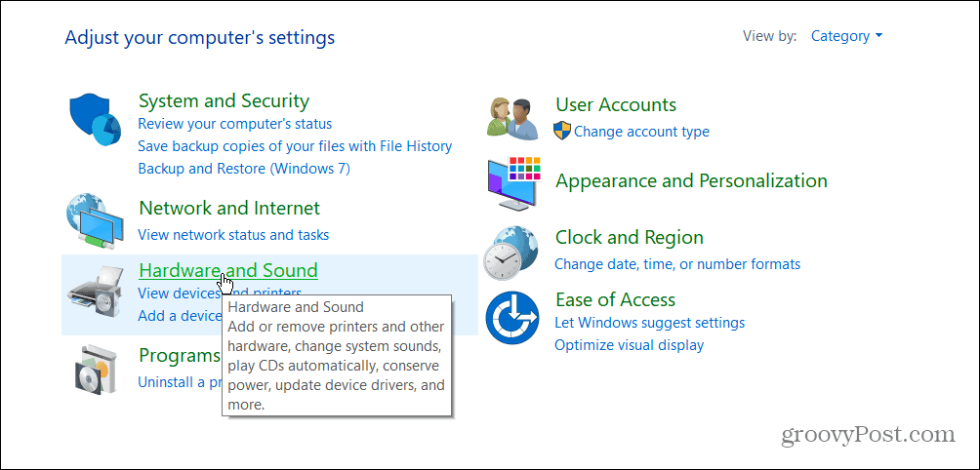The width and height of the screenshot is (980, 470).
Task: Click the Appearance and Personalization monitor icon
Action: (x=511, y=180)
